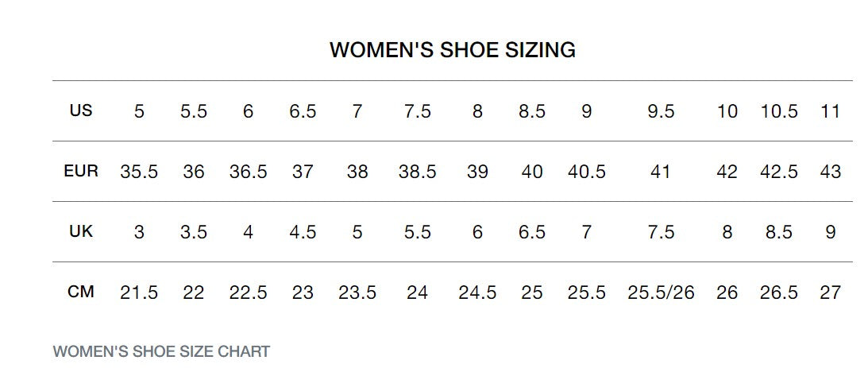Screen dimensions: 868x368
Task: Select EUR size 35.5 cell
Action: click(x=139, y=172)
